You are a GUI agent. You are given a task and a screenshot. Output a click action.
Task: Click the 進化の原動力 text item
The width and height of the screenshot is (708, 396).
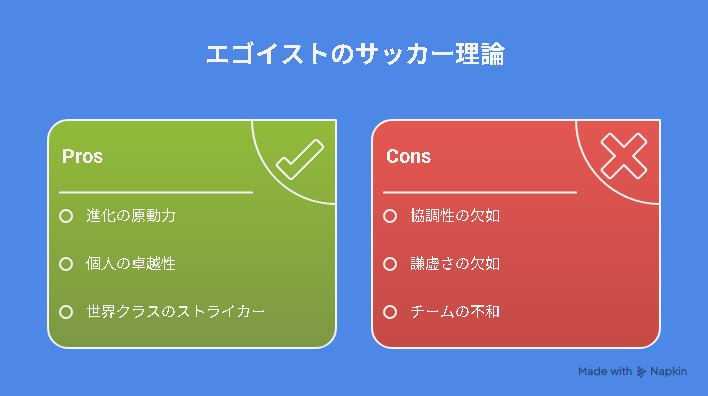(131, 216)
